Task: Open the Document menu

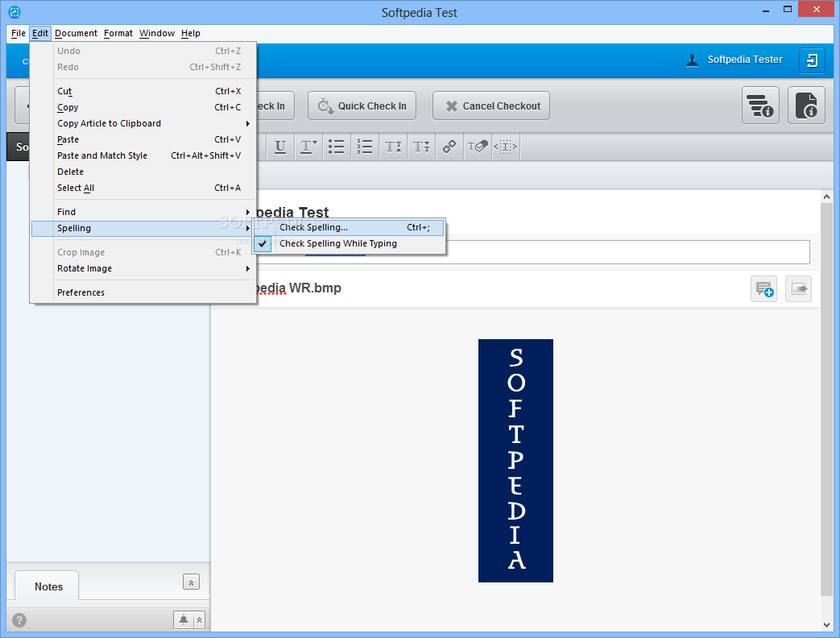Action: [x=76, y=33]
